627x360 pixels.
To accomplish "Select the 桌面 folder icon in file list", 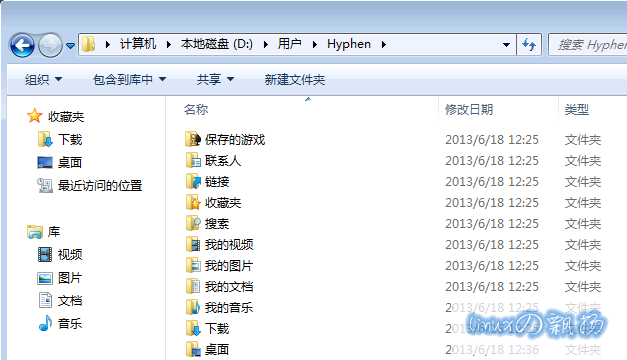I will tap(193, 350).
